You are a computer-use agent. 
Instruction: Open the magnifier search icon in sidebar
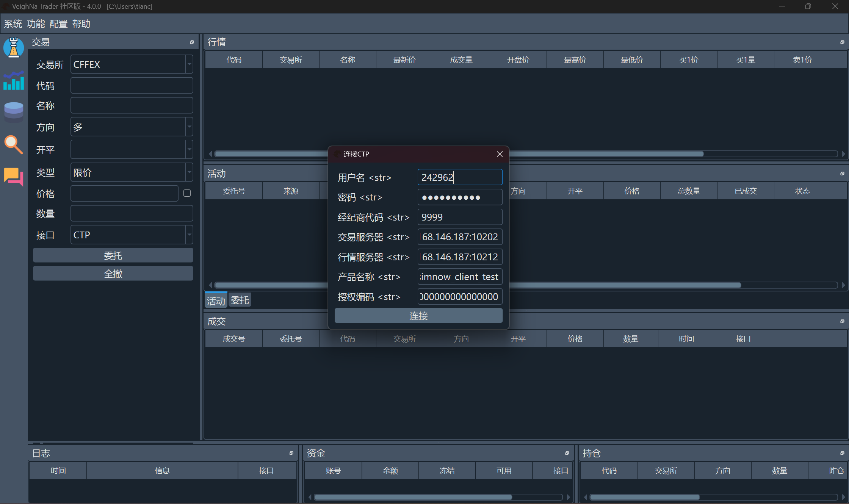[x=14, y=145]
